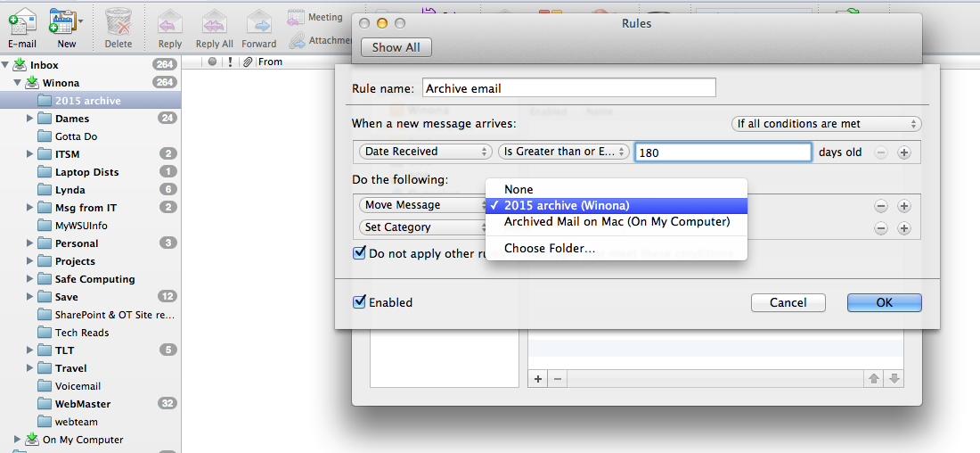Screen dimensions: 980x453
Task: Toggle Do not apply other rules checkbox
Action: pos(360,253)
